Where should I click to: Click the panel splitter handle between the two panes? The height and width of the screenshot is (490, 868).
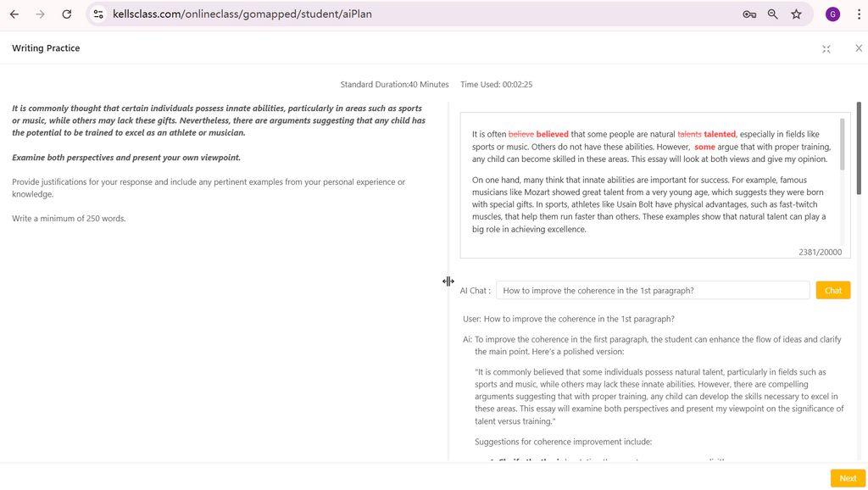click(448, 281)
